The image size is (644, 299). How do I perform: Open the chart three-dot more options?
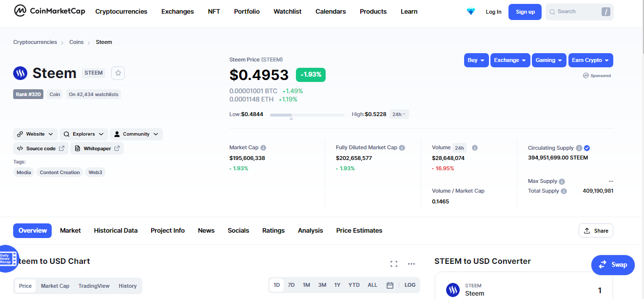click(411, 264)
